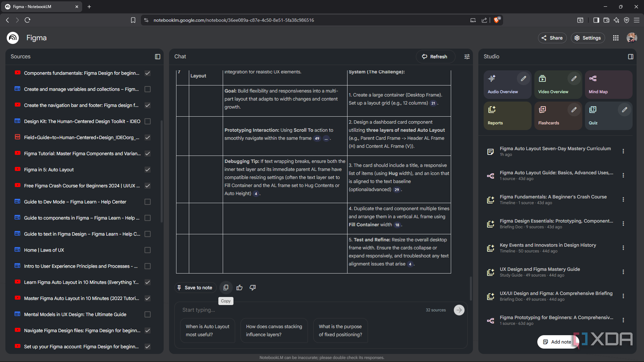Image resolution: width=644 pixels, height=362 pixels.
Task: Uncheck Figma in 5: Auto Layout source
Action: [147, 170]
